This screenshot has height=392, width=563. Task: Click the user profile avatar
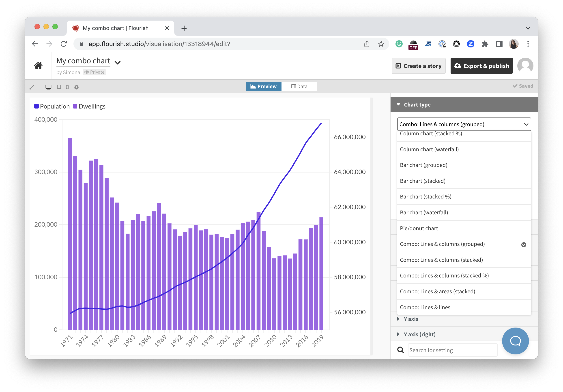click(525, 66)
